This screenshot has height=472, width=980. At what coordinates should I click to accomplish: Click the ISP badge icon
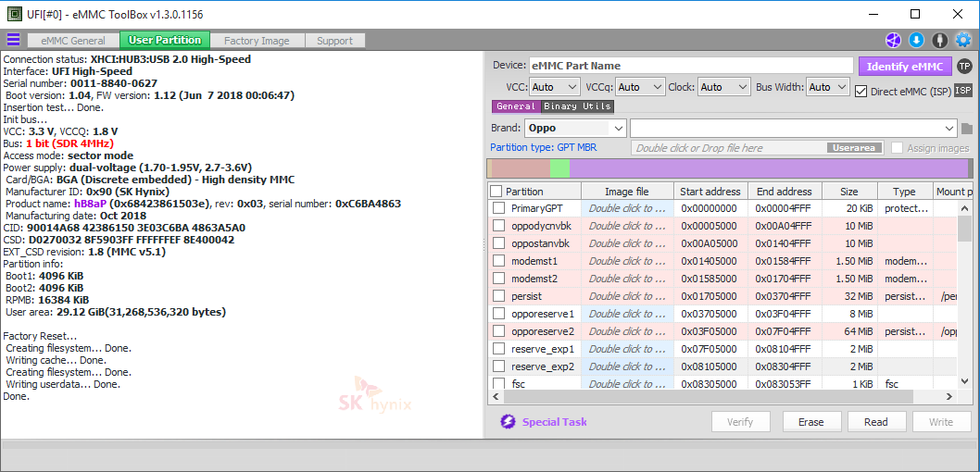963,90
